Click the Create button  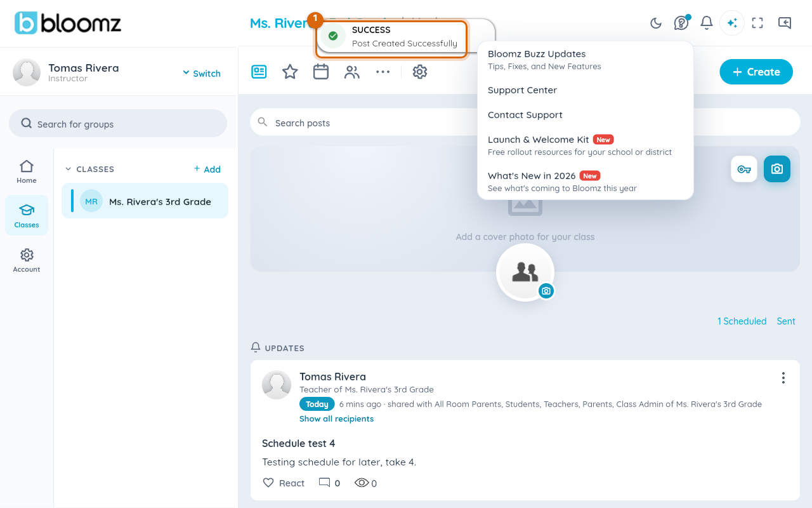(x=756, y=72)
